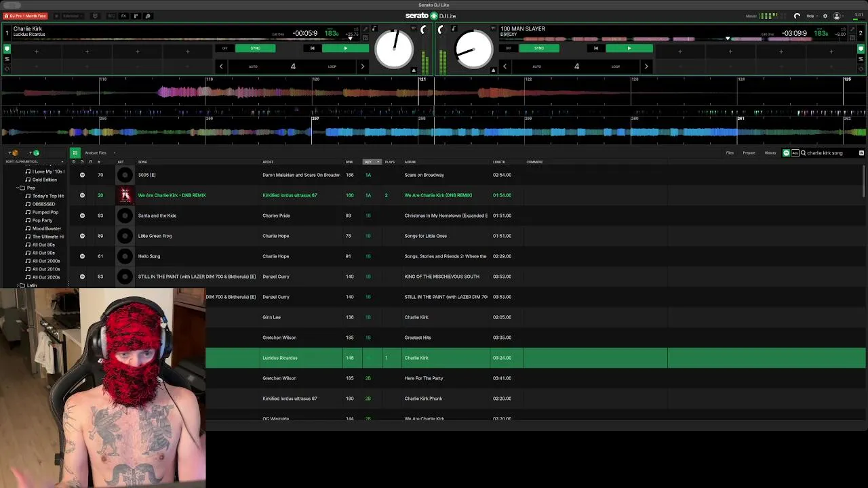The image size is (868, 488).
Task: Toggle the FX panel
Action: 123,16
